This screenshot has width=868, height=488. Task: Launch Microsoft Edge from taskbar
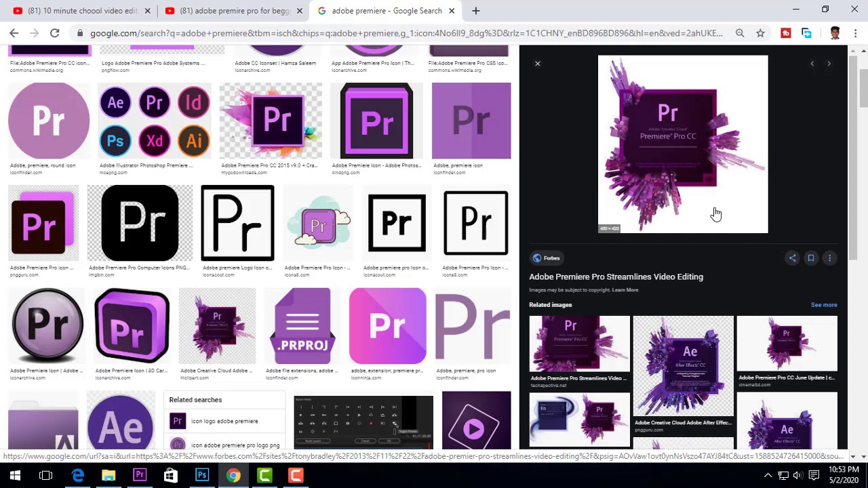point(77,475)
